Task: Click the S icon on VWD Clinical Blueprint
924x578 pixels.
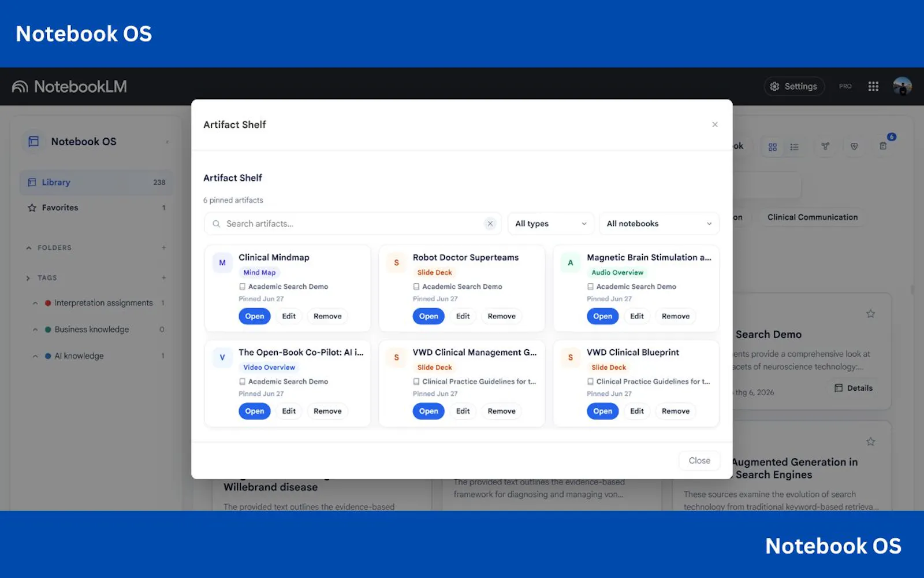Action: (x=571, y=358)
